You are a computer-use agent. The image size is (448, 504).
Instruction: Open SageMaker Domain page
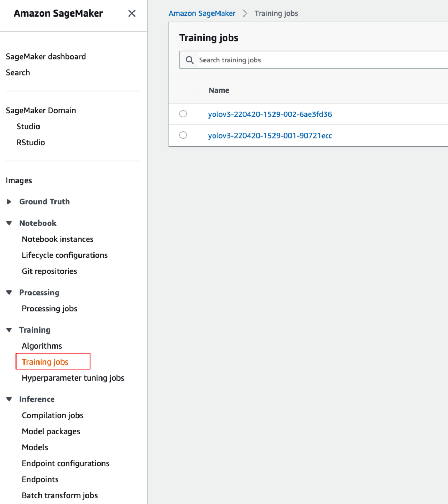coord(41,111)
